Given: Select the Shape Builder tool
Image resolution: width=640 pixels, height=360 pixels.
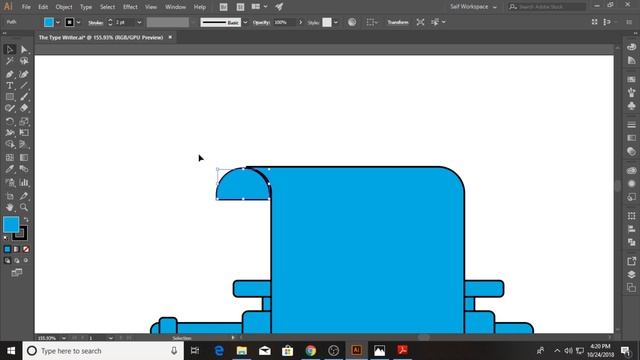Looking at the screenshot, I should point(10,144).
